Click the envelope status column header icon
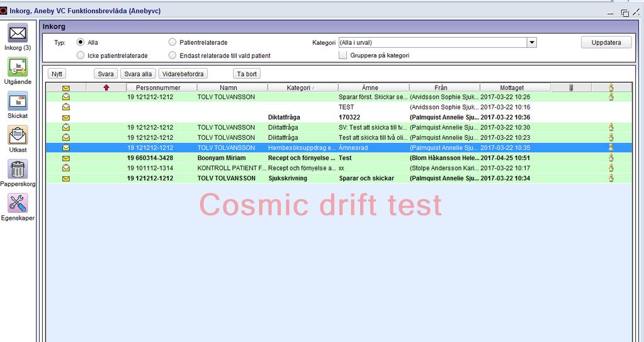The width and height of the screenshot is (644, 342). click(x=65, y=88)
